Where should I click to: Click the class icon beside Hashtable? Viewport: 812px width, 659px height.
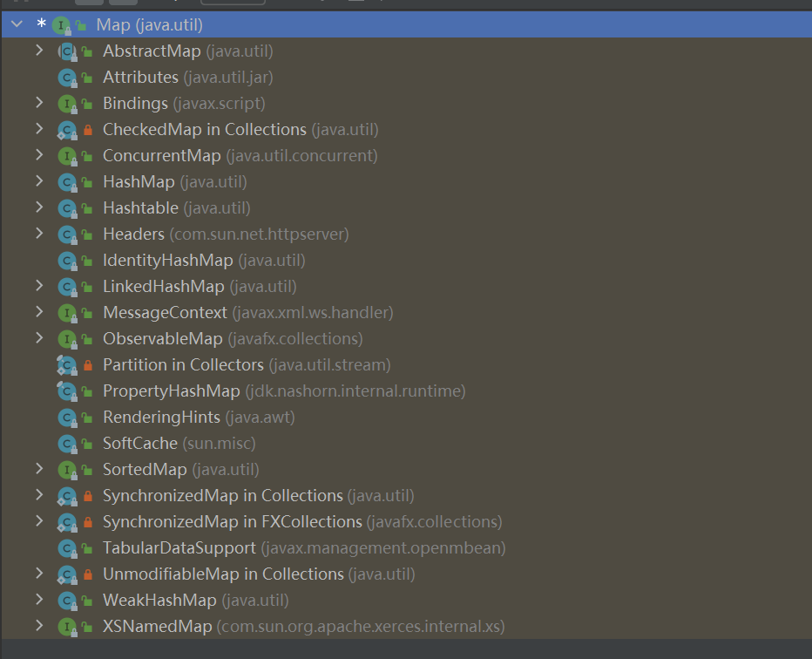coord(66,208)
